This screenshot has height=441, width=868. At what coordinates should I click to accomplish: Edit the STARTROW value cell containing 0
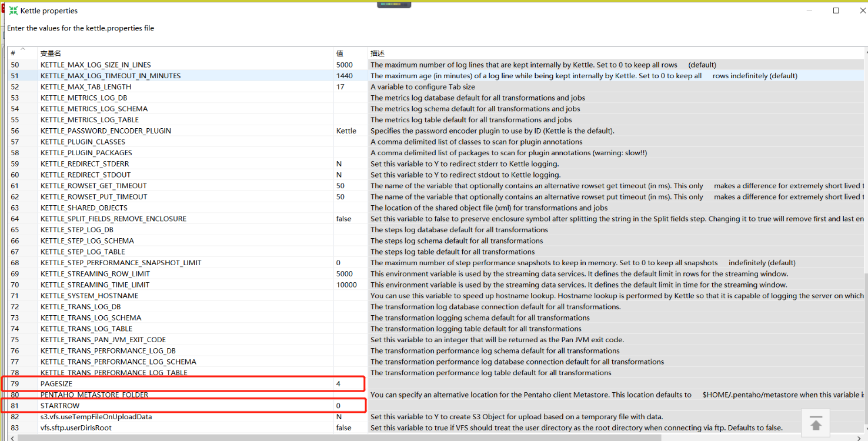click(x=347, y=406)
